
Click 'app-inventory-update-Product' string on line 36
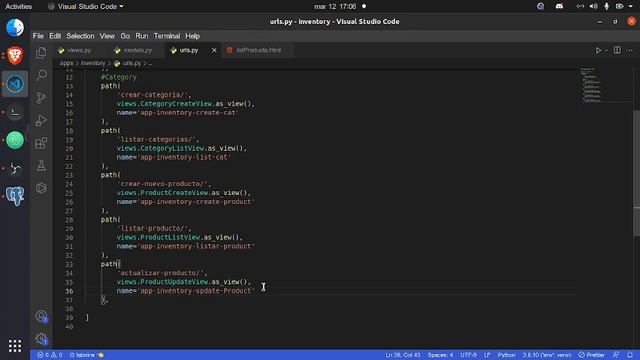(x=196, y=291)
